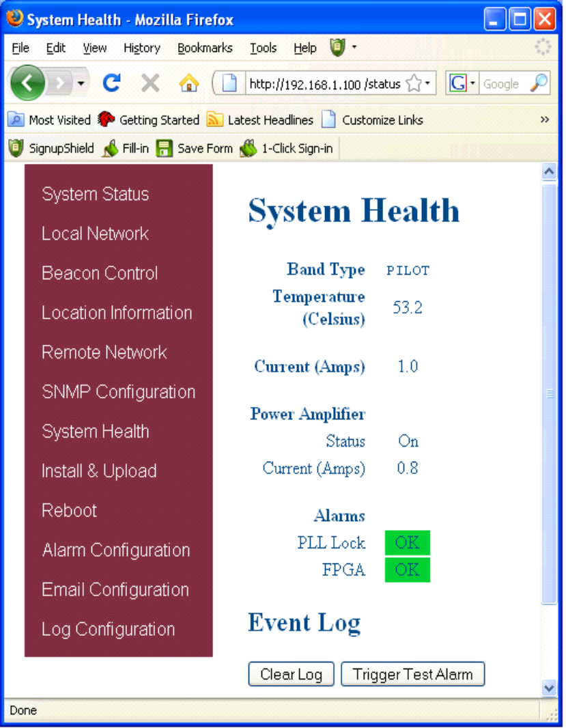Open the Help menu
The image size is (566, 728).
point(305,48)
